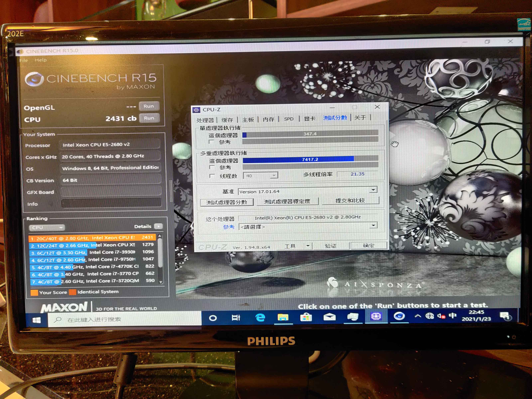Viewport: 532px width, 399px height.
Task: Show hidden system tray icons
Action: tap(418, 316)
